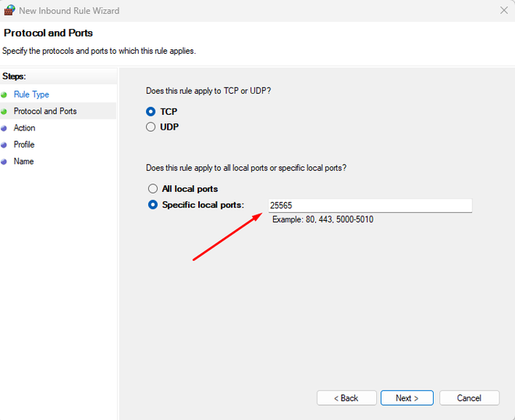Image resolution: width=515 pixels, height=420 pixels.
Task: Cancel the New Inbound Rule Wizard
Action: [x=469, y=398]
